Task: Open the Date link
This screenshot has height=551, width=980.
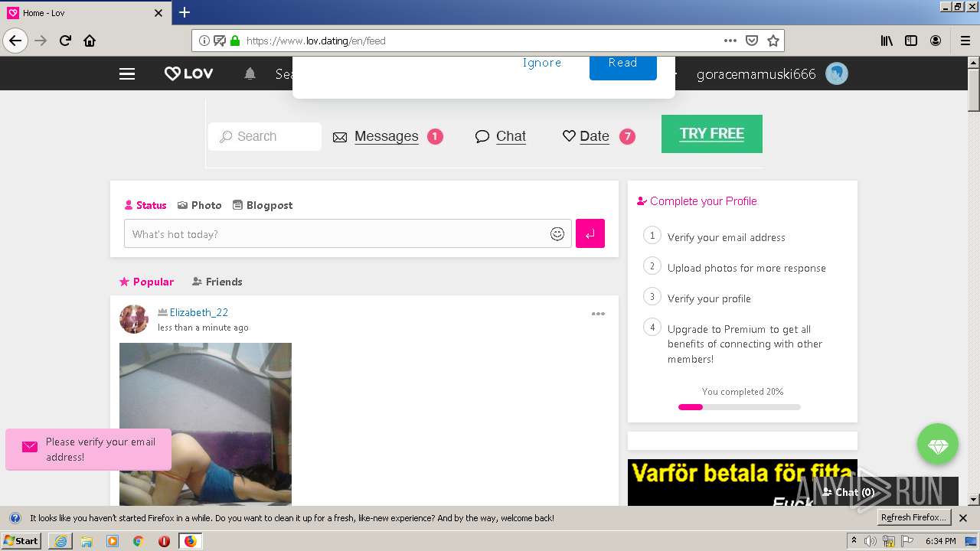Action: pyautogui.click(x=594, y=136)
